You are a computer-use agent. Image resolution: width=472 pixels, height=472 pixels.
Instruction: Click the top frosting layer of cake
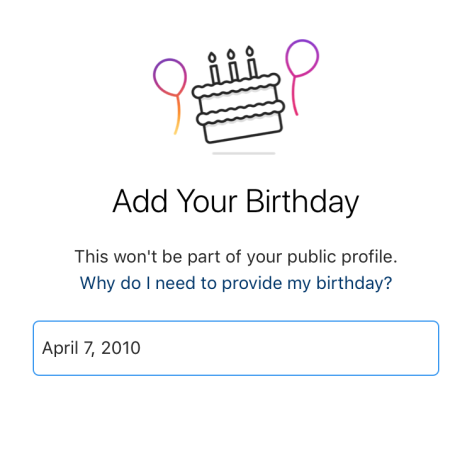236,86
